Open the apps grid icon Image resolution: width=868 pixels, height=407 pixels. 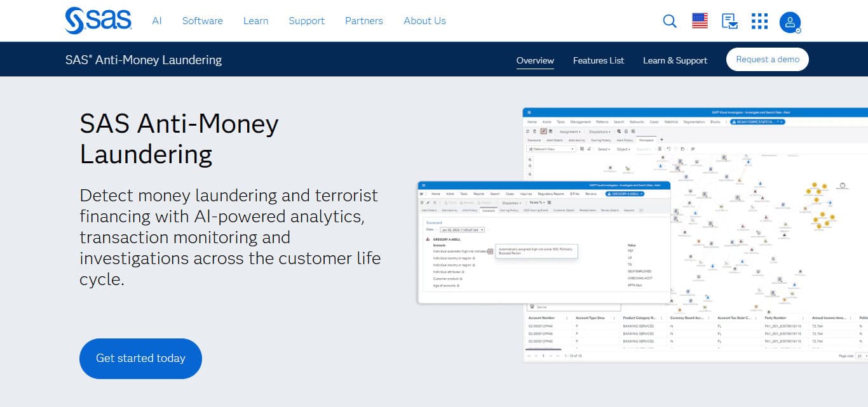tap(759, 21)
